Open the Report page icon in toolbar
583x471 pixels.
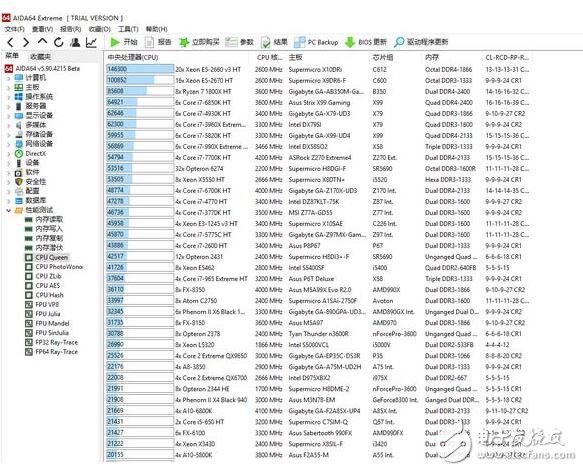[149, 42]
